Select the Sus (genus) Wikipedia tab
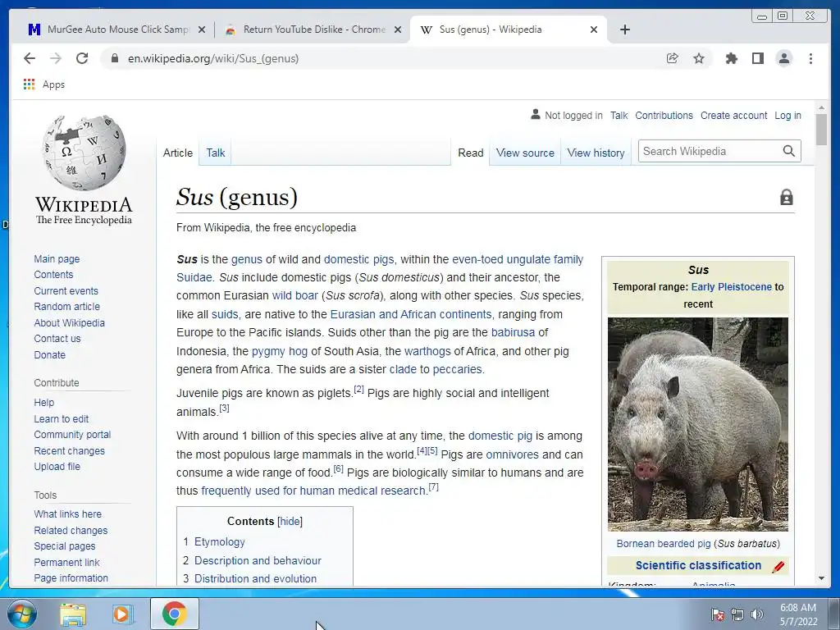 click(509, 30)
